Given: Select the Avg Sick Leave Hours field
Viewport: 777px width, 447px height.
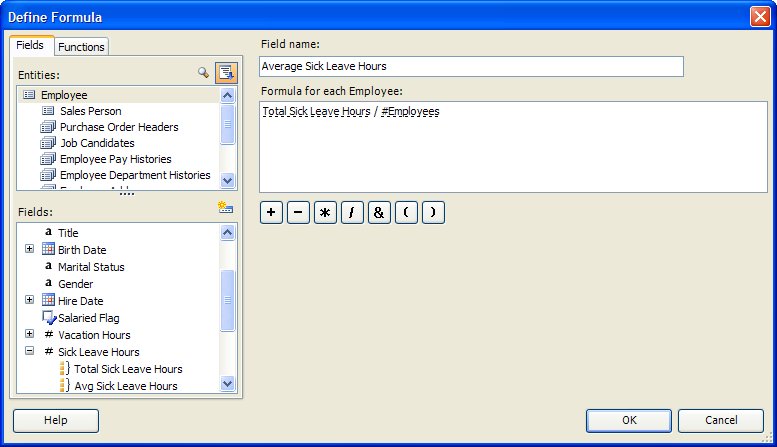Looking at the screenshot, I should [126, 386].
